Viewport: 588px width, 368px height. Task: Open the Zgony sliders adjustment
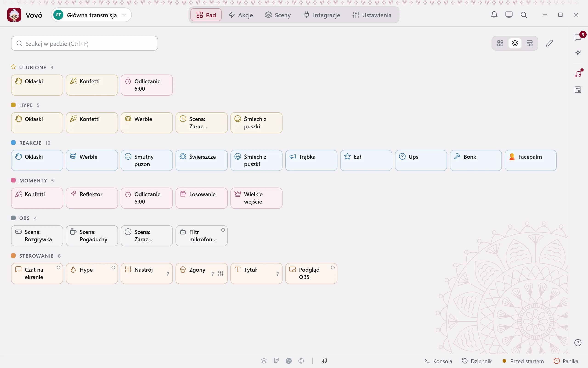[220, 273]
